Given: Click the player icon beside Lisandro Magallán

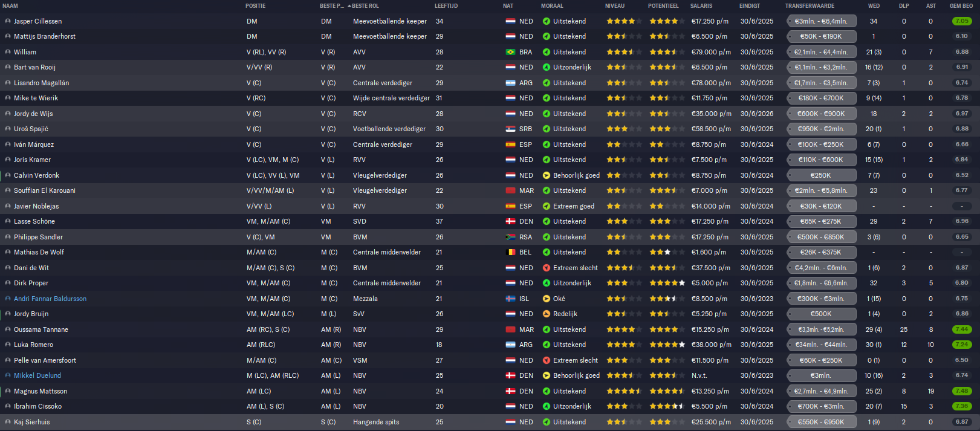Looking at the screenshot, I should pos(8,83).
